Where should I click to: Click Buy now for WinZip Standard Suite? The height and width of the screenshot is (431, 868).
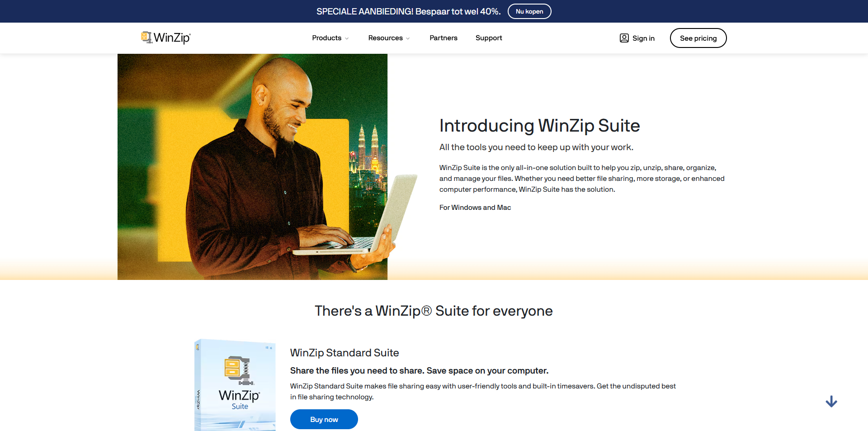pyautogui.click(x=324, y=419)
